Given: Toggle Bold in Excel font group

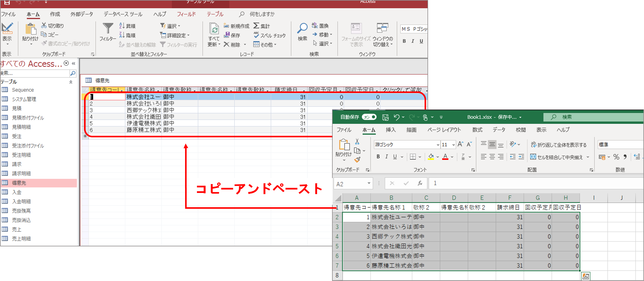Looking at the screenshot, I should tap(378, 157).
